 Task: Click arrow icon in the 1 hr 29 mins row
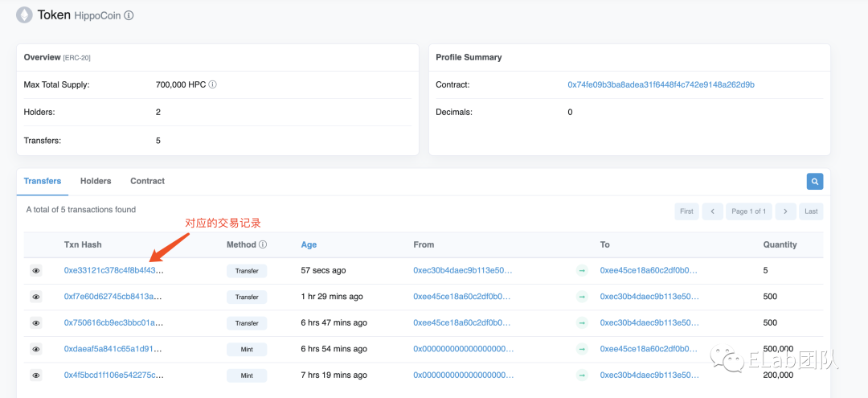582,297
